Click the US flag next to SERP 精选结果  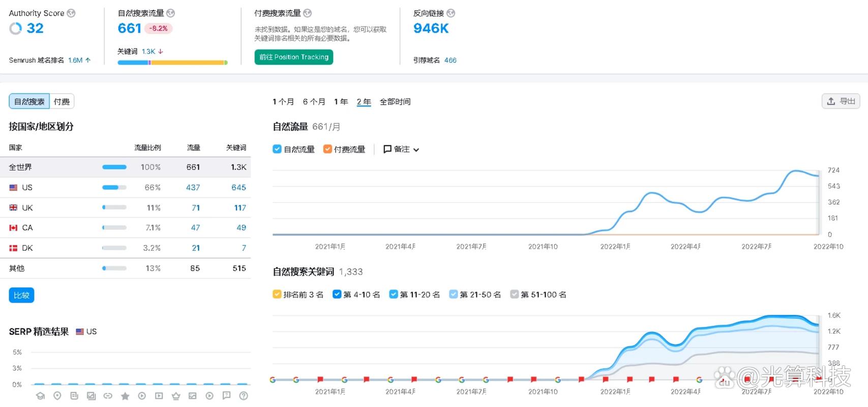point(80,332)
